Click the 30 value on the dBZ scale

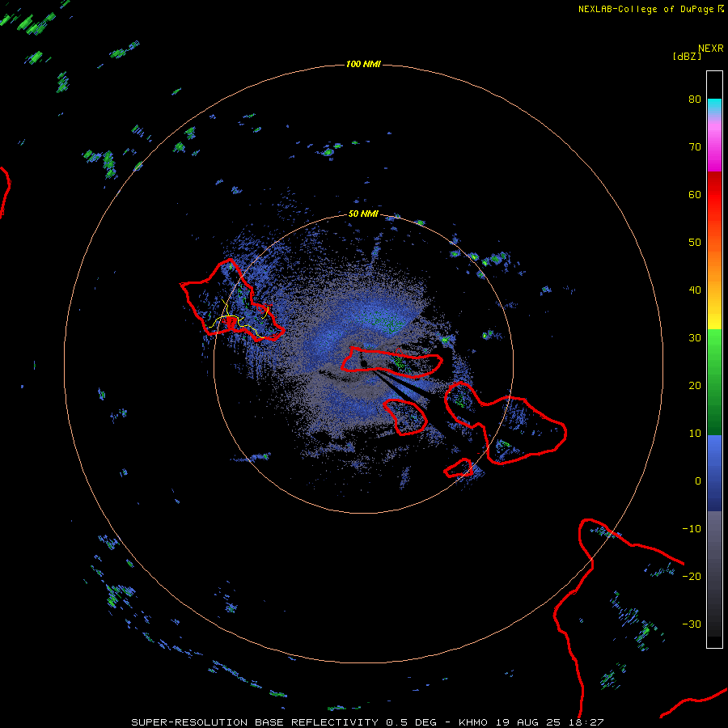click(x=695, y=338)
